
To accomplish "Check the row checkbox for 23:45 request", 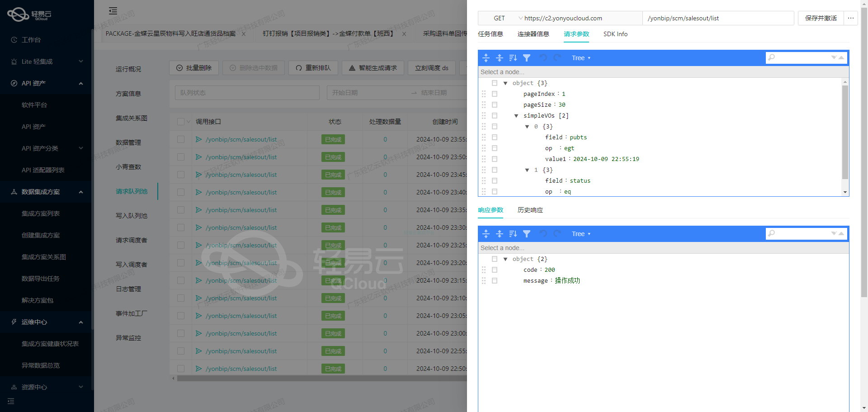I will tap(181, 175).
